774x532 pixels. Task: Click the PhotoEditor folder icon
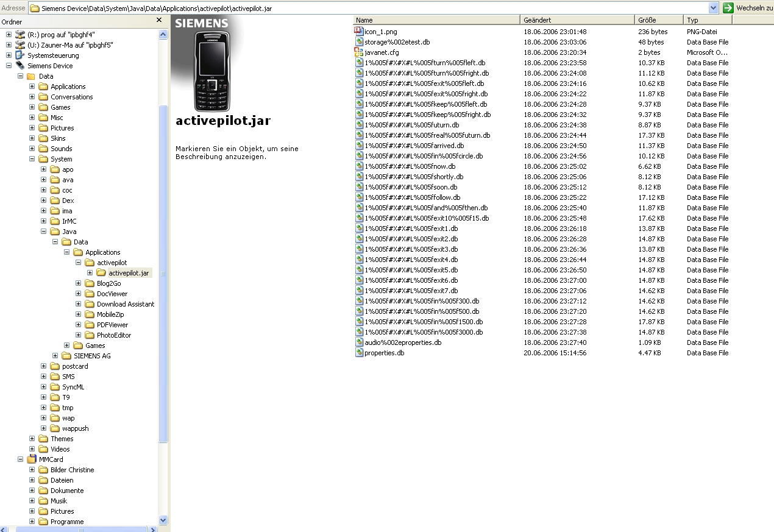90,335
